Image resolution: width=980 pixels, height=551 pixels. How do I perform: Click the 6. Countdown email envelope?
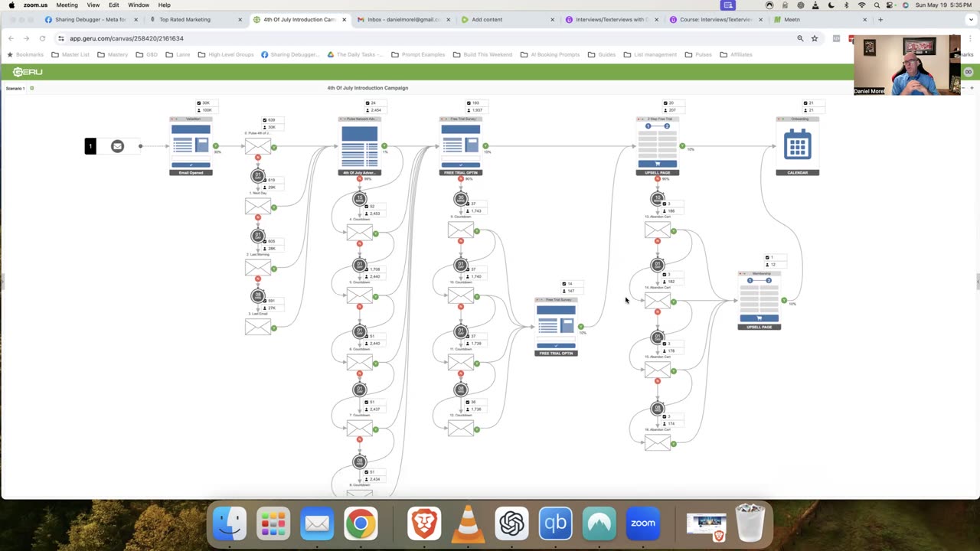359,363
